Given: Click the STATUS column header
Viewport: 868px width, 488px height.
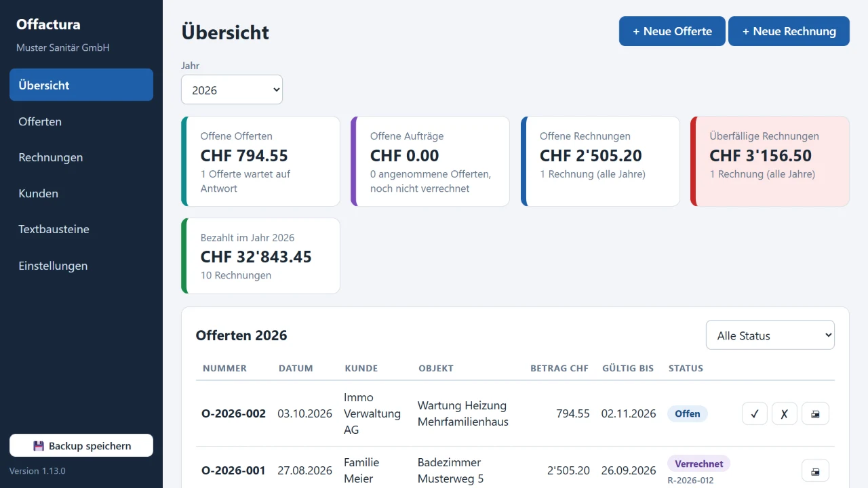Looking at the screenshot, I should (x=686, y=368).
